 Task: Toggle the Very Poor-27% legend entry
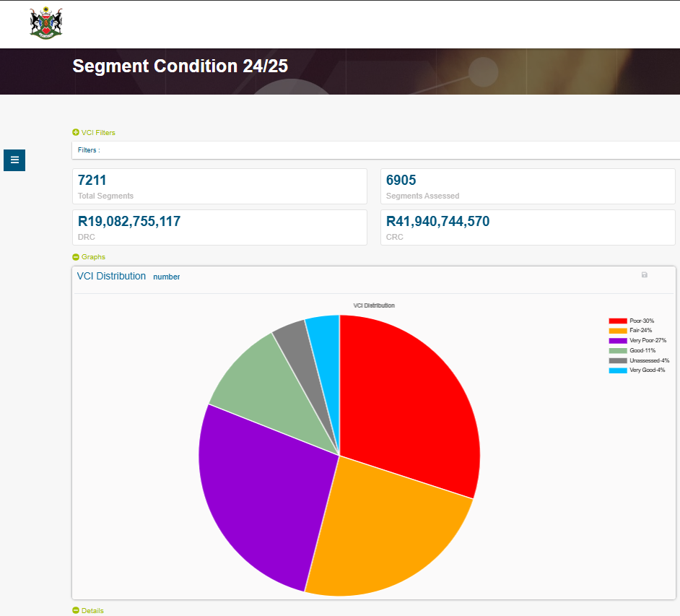[x=648, y=340]
